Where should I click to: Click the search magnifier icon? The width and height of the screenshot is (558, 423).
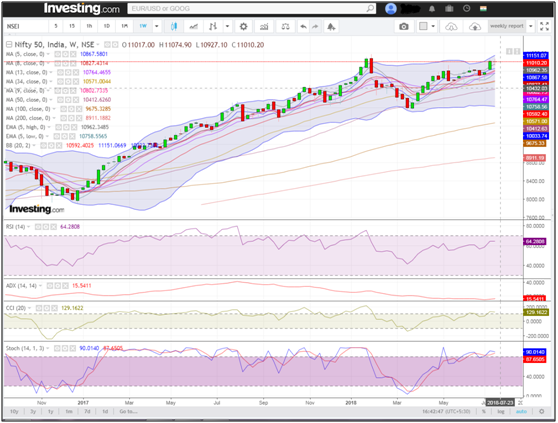point(370,8)
